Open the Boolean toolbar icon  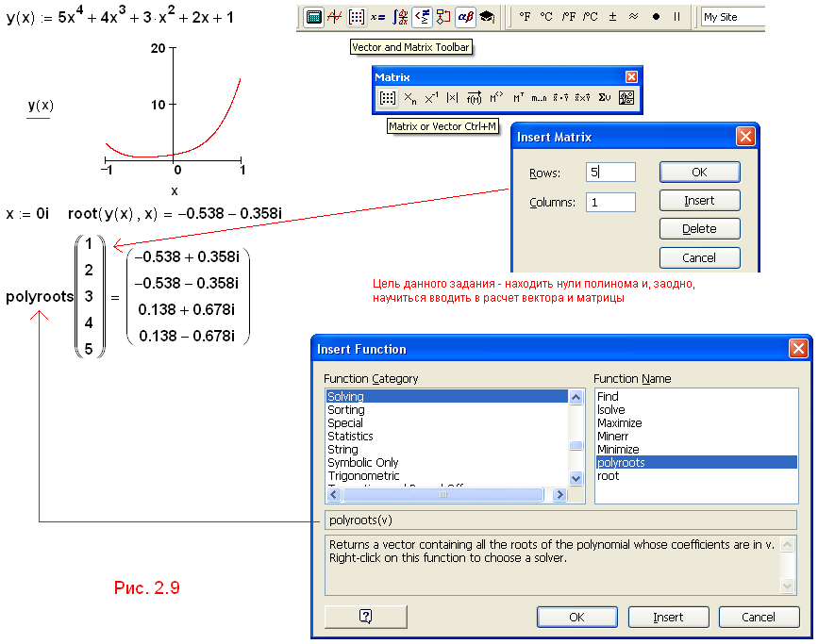tap(422, 17)
